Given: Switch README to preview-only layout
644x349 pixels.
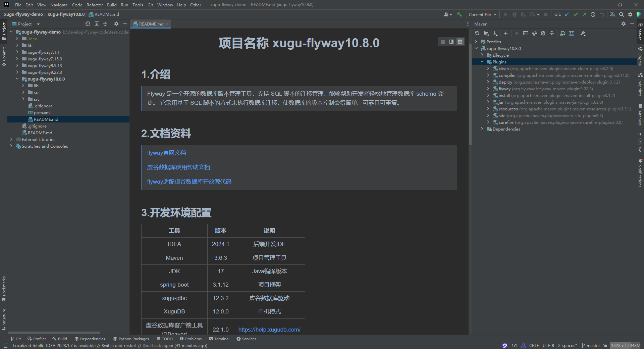Looking at the screenshot, I should point(460,42).
